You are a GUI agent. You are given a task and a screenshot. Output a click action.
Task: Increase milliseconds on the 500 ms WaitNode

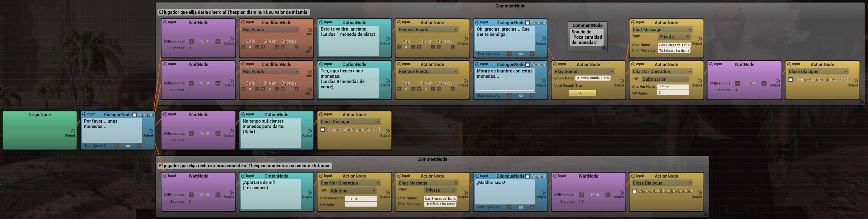(x=218, y=42)
